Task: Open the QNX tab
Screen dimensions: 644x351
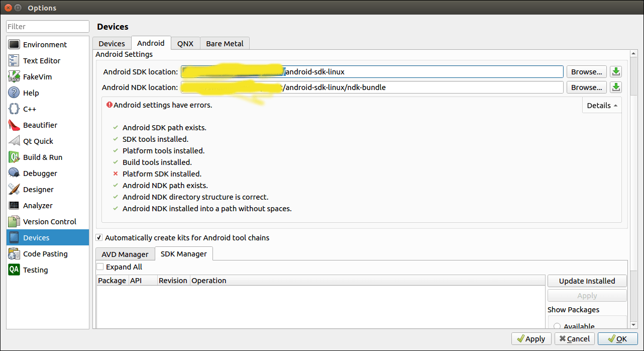Action: 185,44
